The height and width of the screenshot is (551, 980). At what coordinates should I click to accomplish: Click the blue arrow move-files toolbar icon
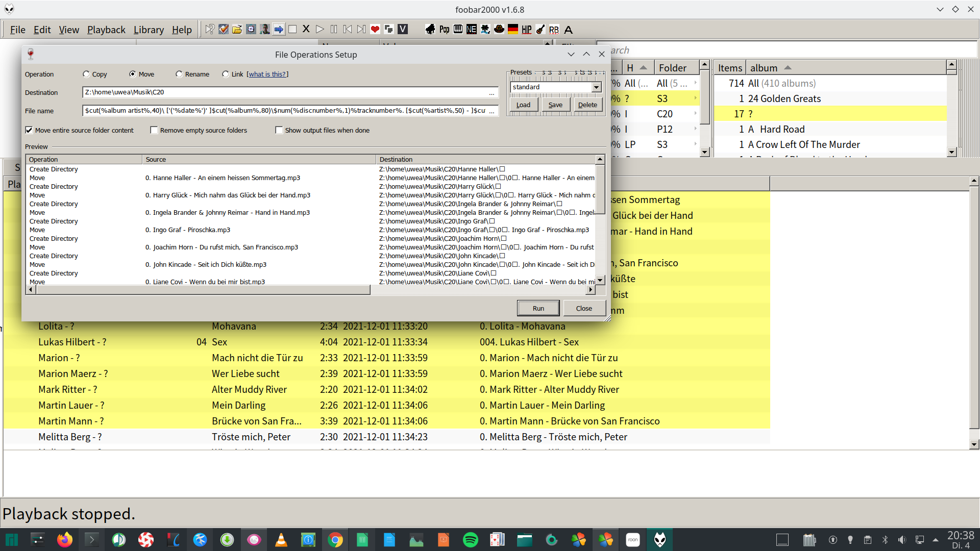279,29
